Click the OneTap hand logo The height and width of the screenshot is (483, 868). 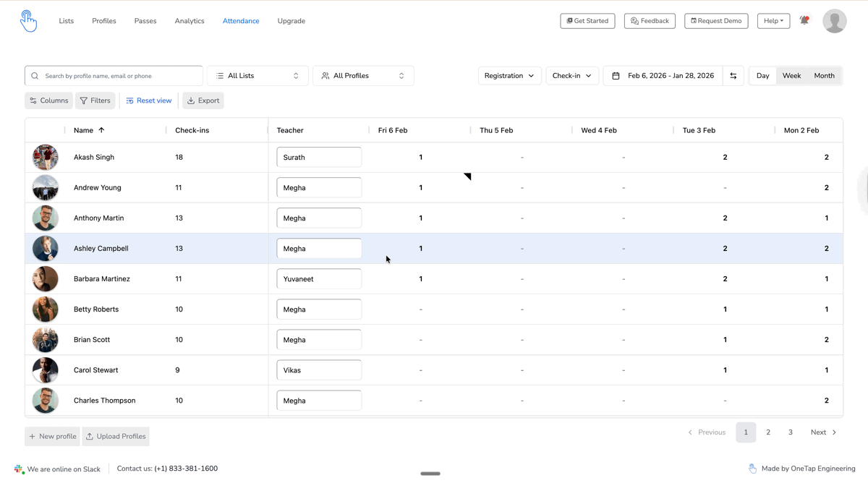(x=28, y=21)
